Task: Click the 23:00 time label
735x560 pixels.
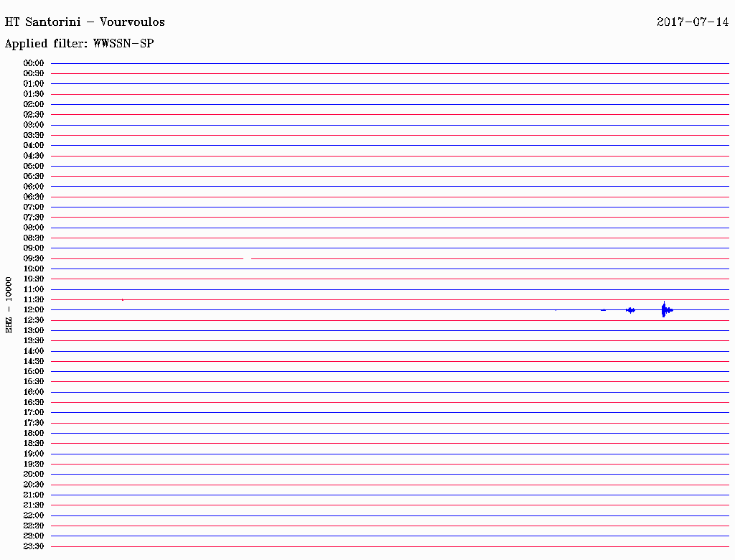Action: [x=34, y=536]
